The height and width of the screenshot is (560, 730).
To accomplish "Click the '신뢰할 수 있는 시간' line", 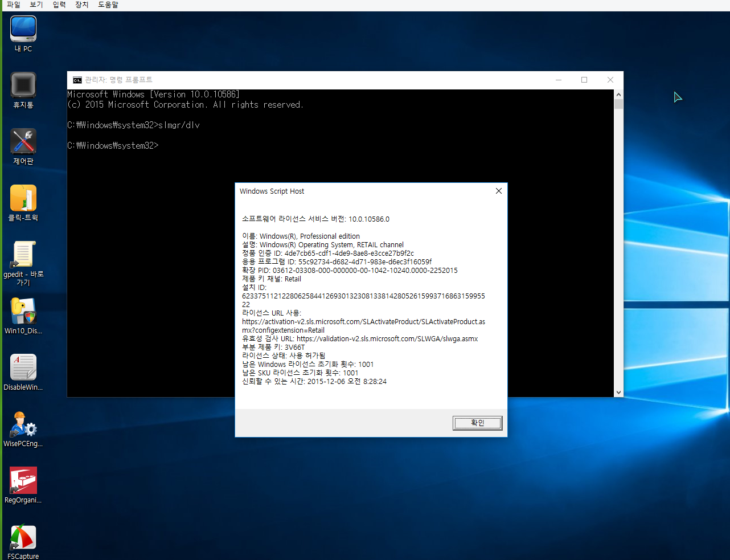I will (x=314, y=381).
